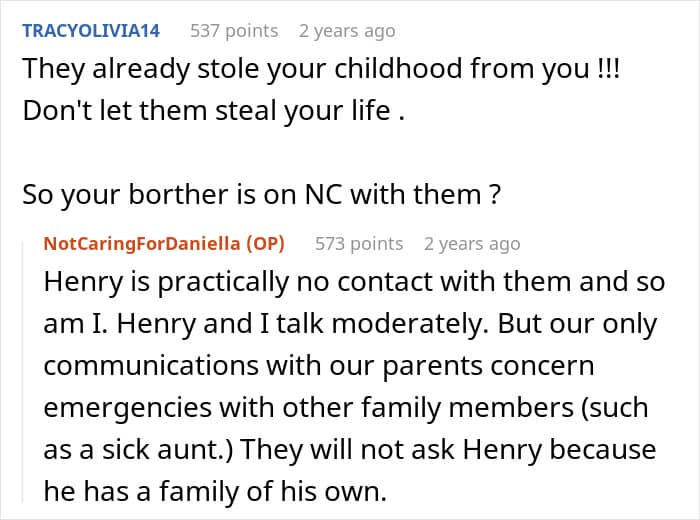Click the question about the brother being NC

(260, 194)
